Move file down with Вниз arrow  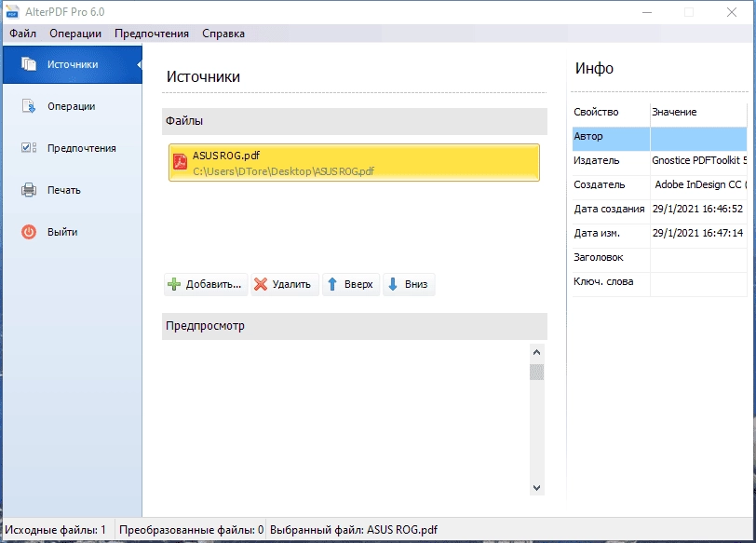pos(409,284)
